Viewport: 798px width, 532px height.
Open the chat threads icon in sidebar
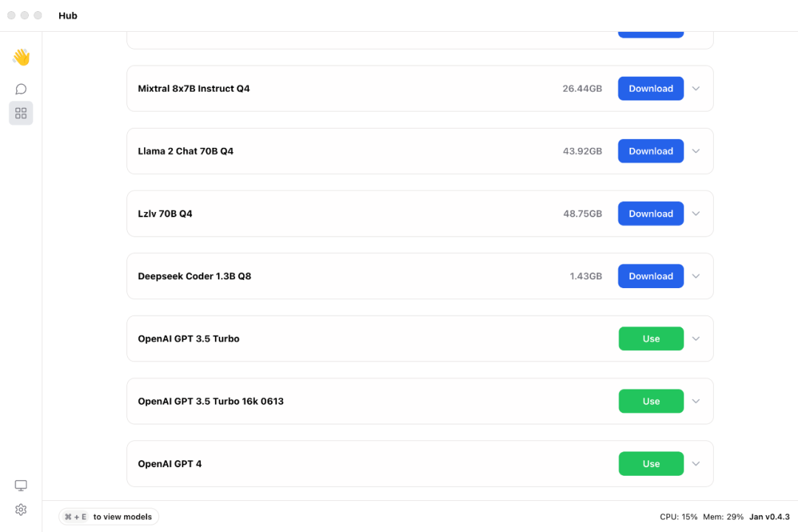pyautogui.click(x=21, y=89)
